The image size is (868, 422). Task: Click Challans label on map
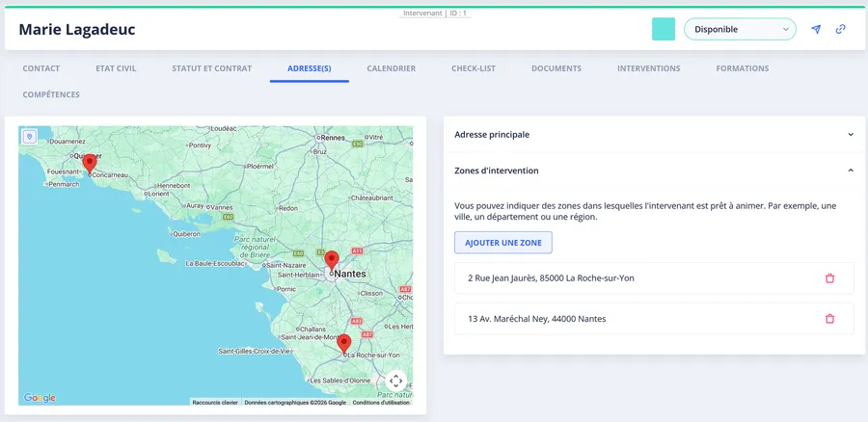coord(312,329)
